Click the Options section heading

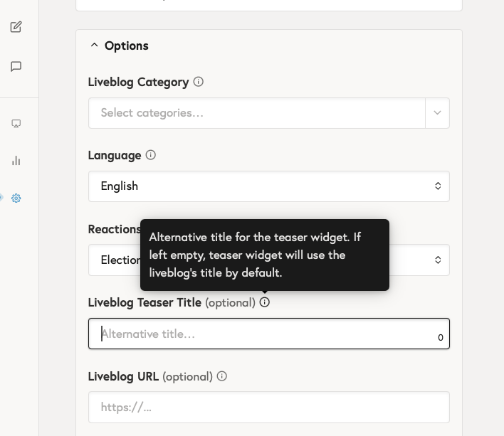point(126,46)
